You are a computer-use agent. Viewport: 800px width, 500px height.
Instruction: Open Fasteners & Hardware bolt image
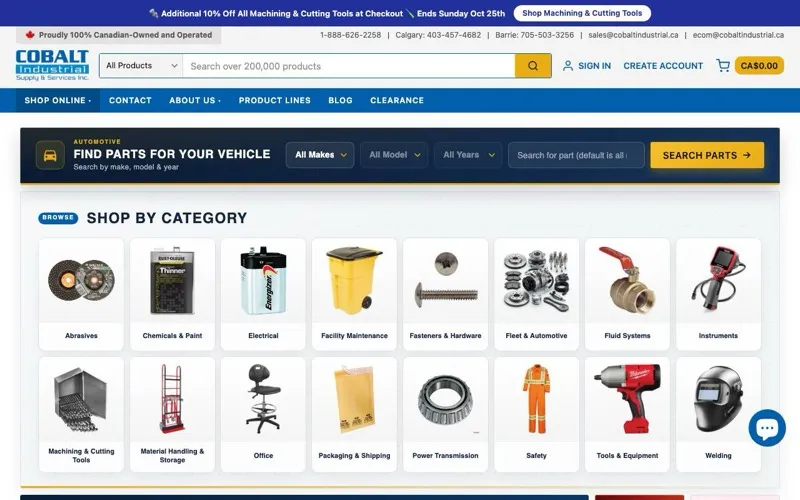click(445, 280)
